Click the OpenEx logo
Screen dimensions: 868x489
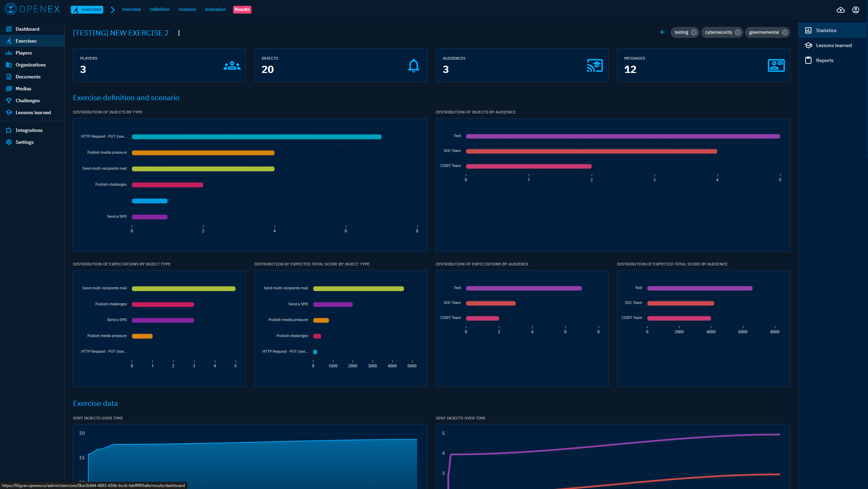coord(32,9)
